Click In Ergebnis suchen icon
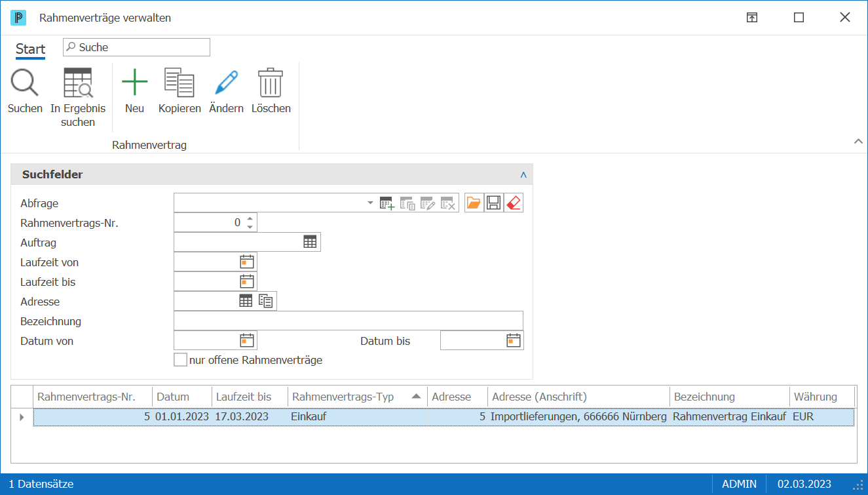Image resolution: width=868 pixels, height=495 pixels. (78, 83)
